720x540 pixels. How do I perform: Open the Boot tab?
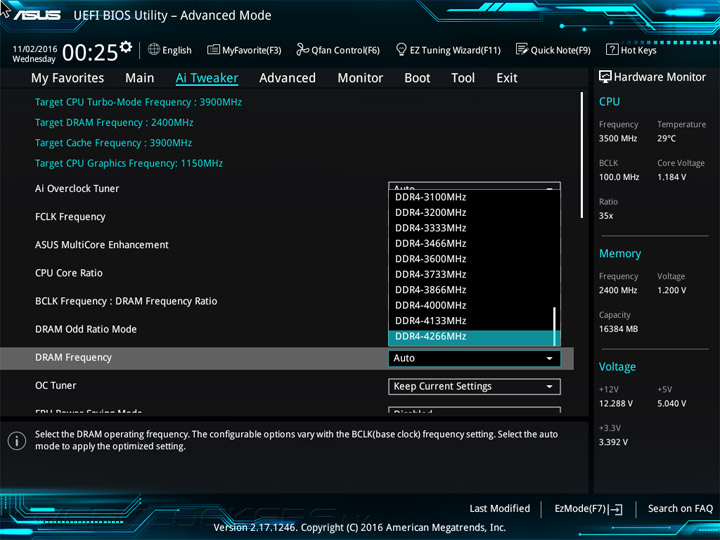click(x=417, y=78)
